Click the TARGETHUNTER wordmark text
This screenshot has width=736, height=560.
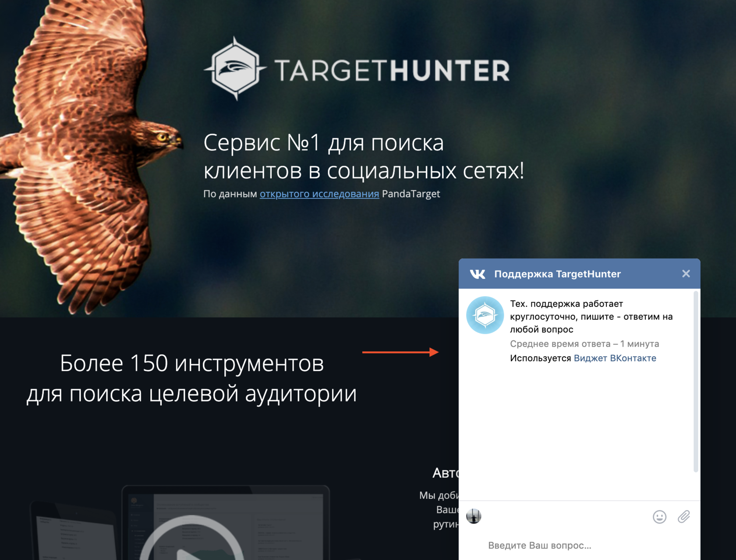tap(393, 71)
